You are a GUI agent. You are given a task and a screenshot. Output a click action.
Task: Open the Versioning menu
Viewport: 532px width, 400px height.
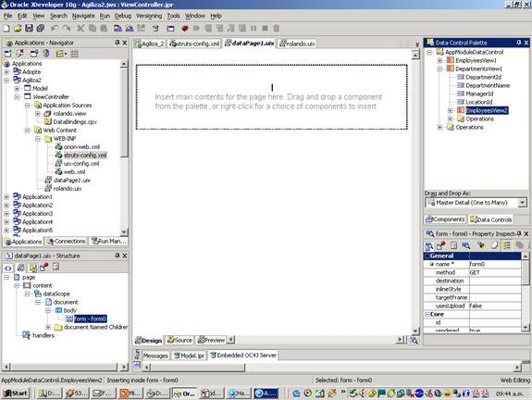(x=149, y=16)
